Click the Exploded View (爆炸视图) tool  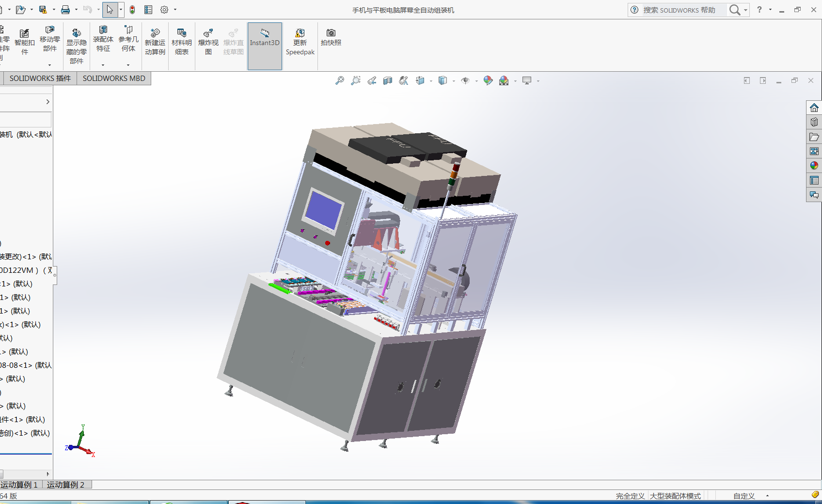[208, 42]
